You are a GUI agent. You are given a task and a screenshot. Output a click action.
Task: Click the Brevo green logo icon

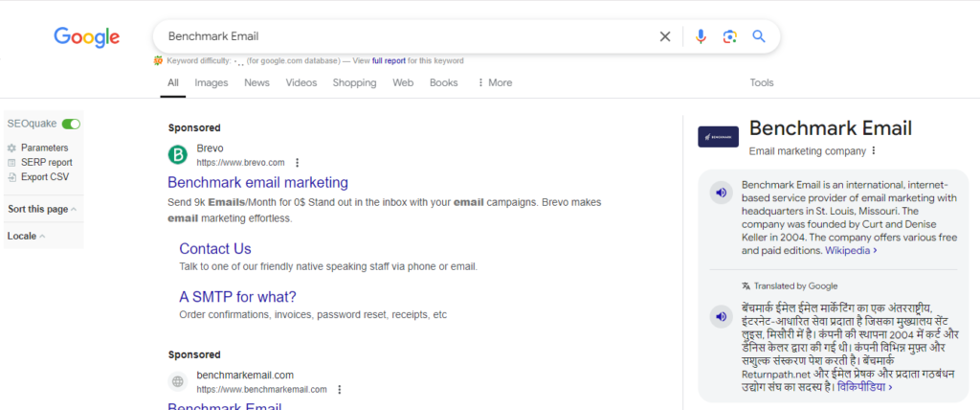[x=178, y=154]
